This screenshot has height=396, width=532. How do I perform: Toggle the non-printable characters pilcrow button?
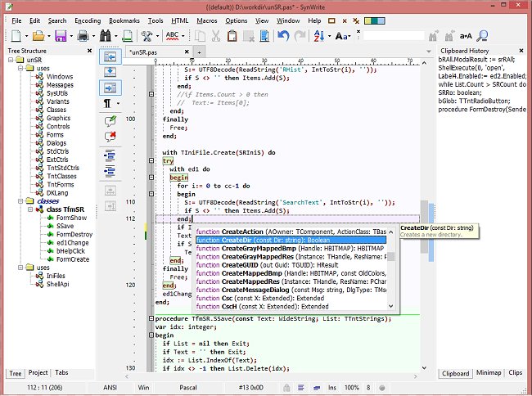(107, 103)
